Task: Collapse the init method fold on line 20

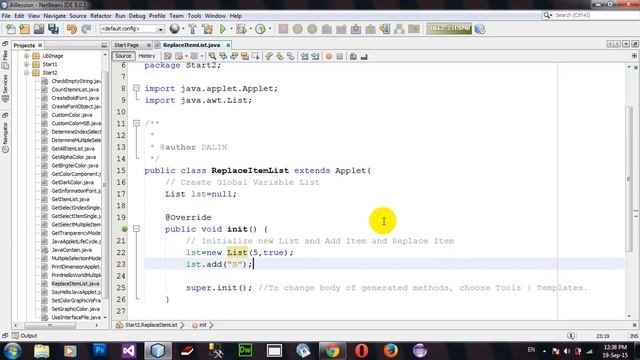Action: click(x=136, y=229)
